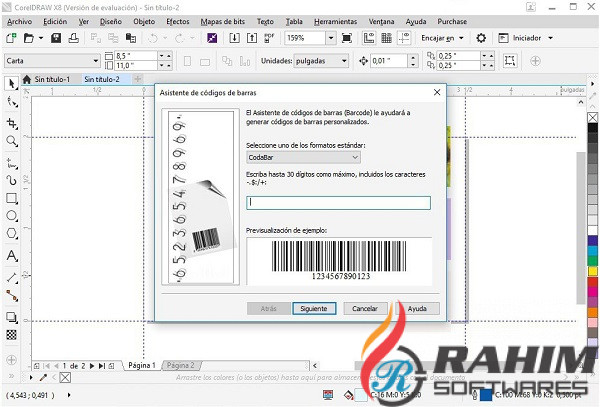
Task: Click the Full-screen preview icon
Action: [347, 38]
